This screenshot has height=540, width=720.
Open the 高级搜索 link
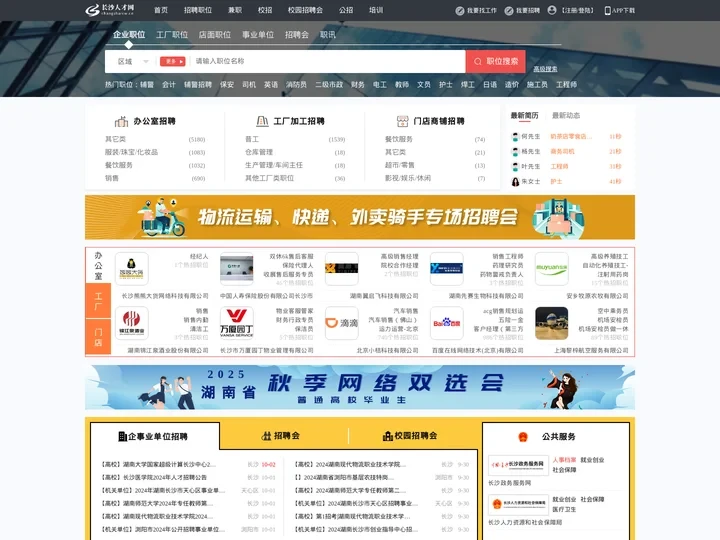[x=546, y=69]
